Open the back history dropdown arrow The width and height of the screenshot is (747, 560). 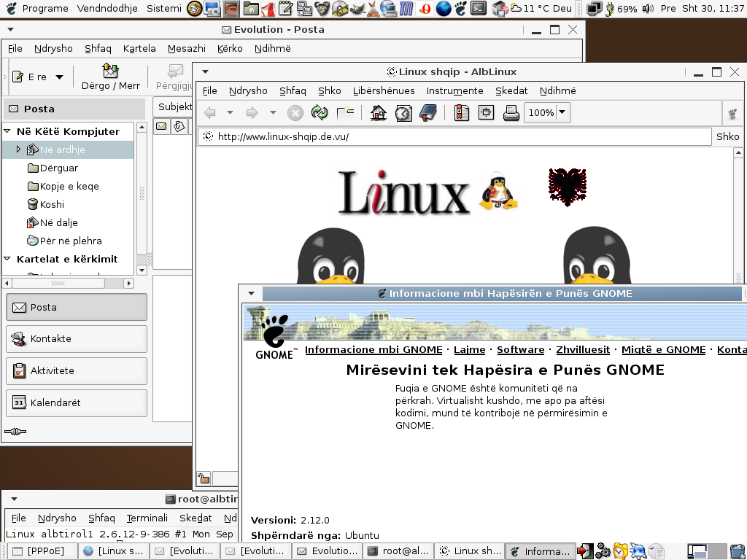click(230, 113)
